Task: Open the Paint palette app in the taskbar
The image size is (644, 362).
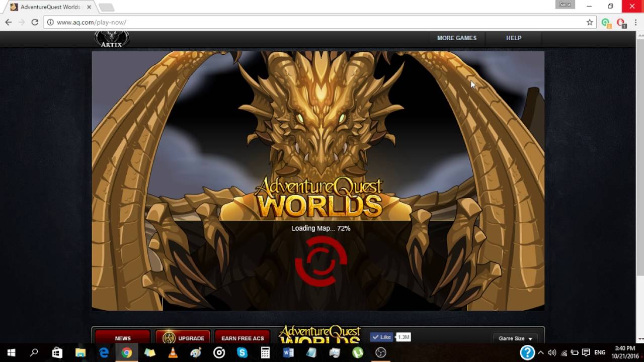Action: click(x=196, y=353)
